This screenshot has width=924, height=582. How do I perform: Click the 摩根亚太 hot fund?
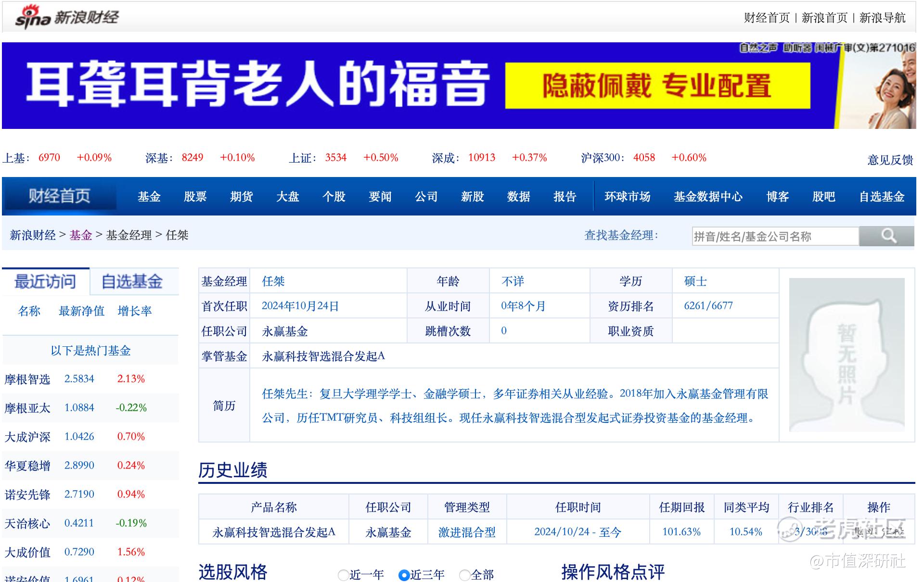pos(27,408)
